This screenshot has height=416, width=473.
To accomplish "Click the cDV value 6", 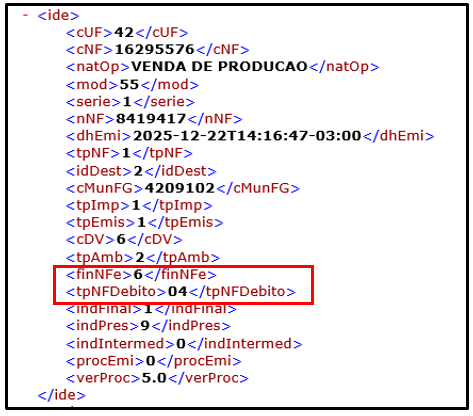I will tap(121, 239).
